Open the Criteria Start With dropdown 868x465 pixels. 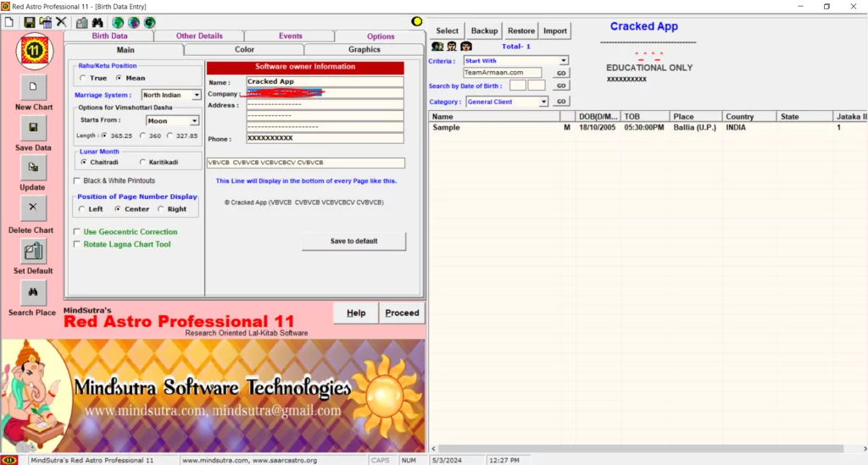[x=563, y=61]
